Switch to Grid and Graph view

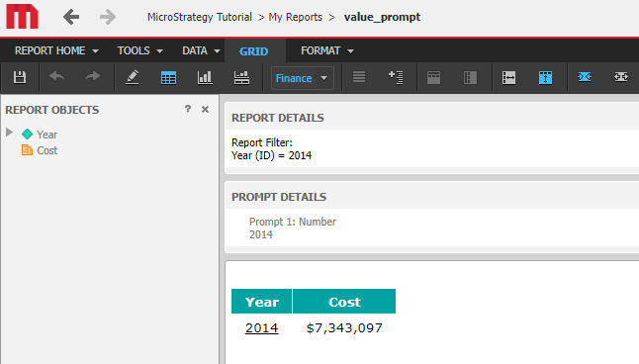(x=241, y=77)
